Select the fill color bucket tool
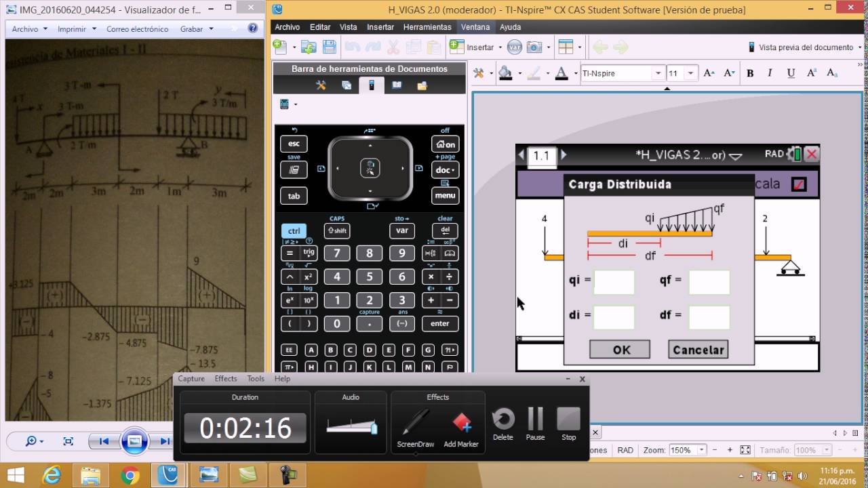The height and width of the screenshot is (488, 868). [x=505, y=73]
